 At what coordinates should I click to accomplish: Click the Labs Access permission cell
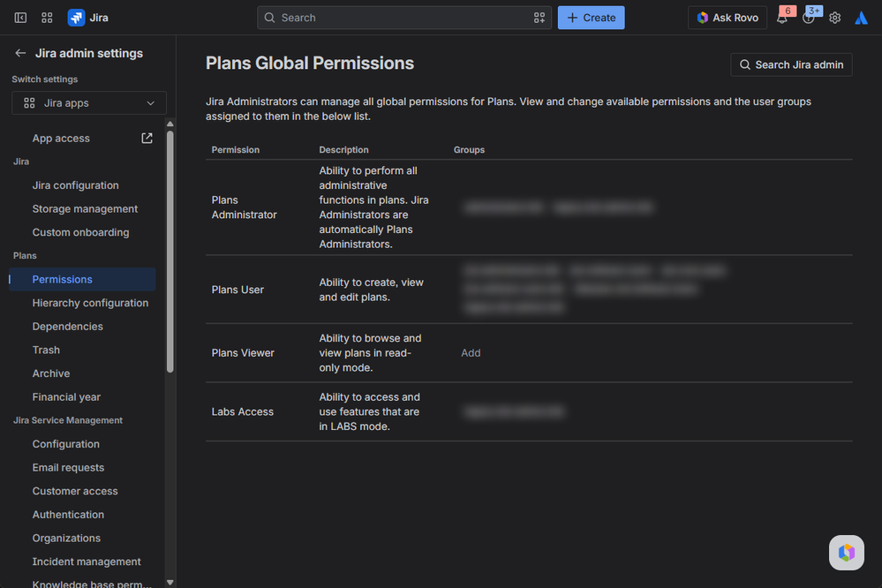click(243, 411)
